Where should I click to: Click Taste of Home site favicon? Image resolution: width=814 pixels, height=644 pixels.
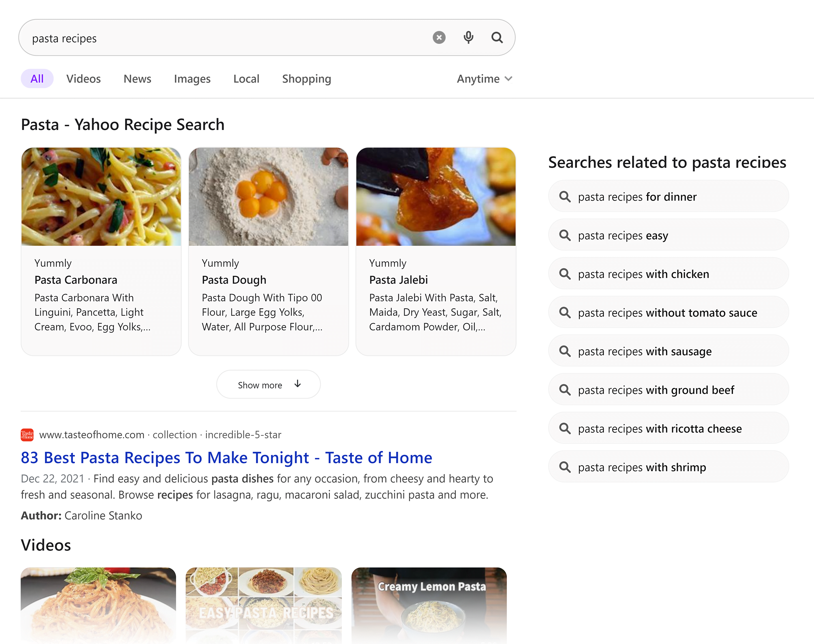click(27, 435)
